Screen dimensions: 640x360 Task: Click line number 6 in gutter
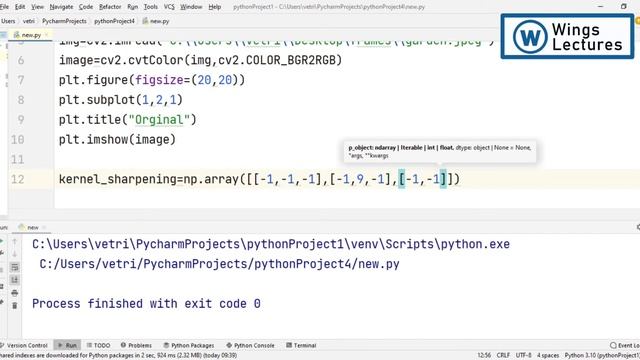click(x=21, y=60)
